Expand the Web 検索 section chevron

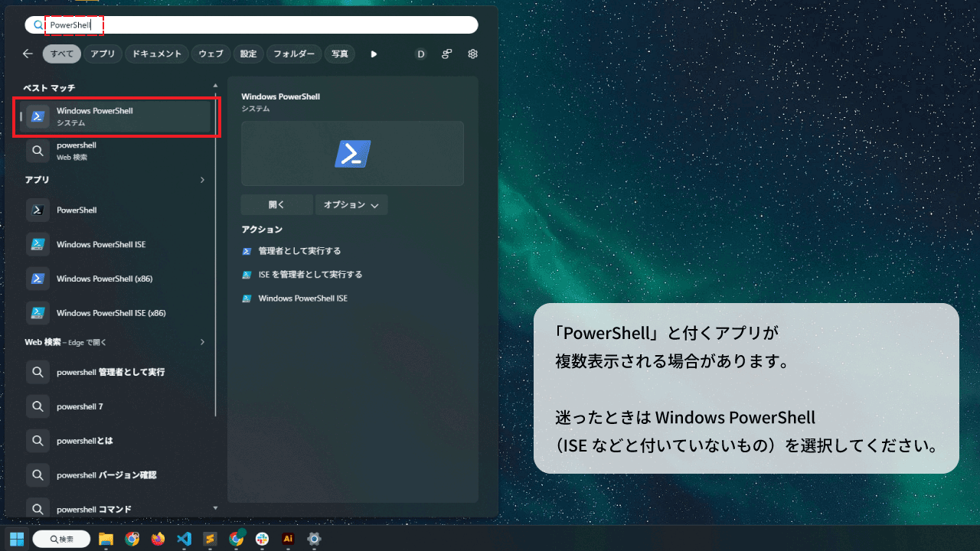tap(203, 342)
